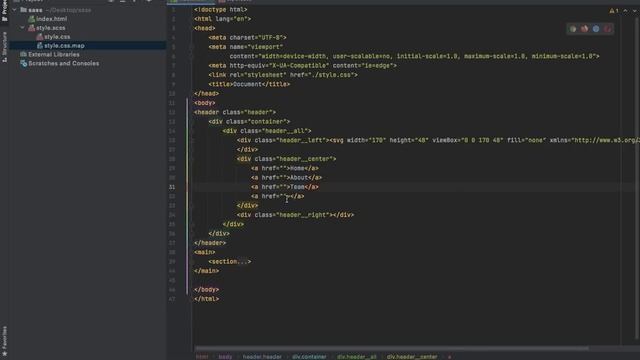Click the index.html file icon
Viewport: 640px width, 360px height.
[x=31, y=19]
